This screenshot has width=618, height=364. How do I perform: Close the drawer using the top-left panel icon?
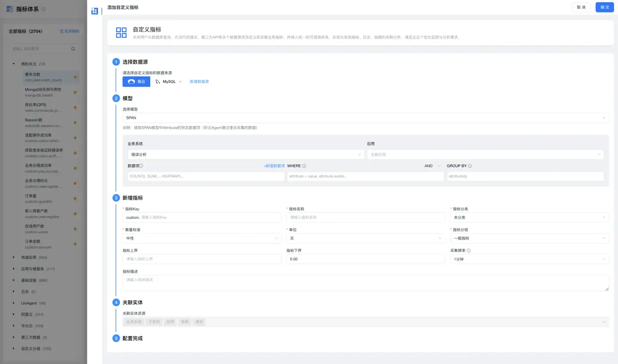pos(95,11)
